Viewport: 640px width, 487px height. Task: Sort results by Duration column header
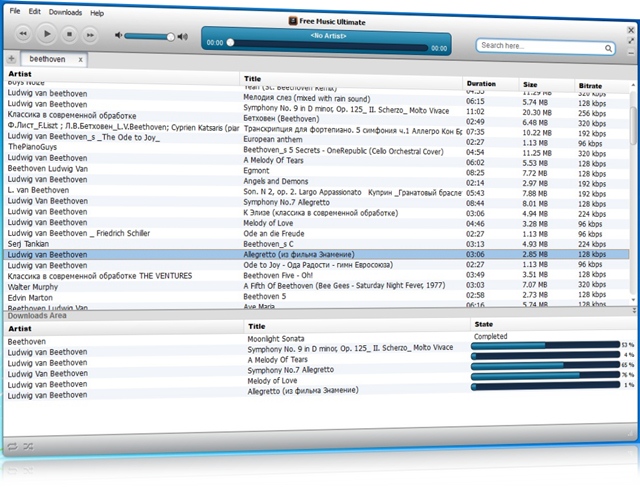481,83
